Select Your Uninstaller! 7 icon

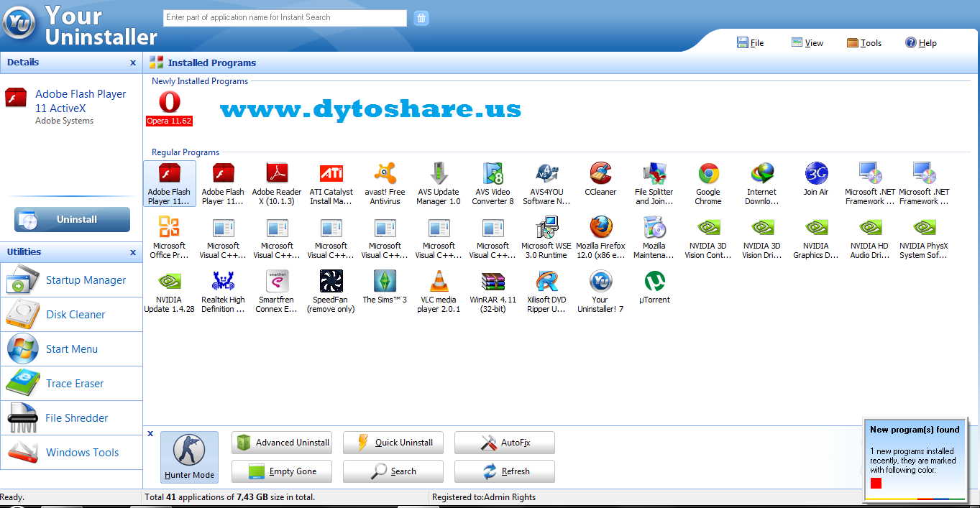tap(600, 291)
